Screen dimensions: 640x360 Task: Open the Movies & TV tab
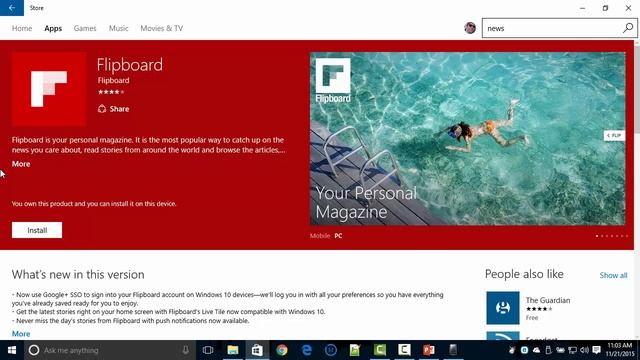click(162, 28)
